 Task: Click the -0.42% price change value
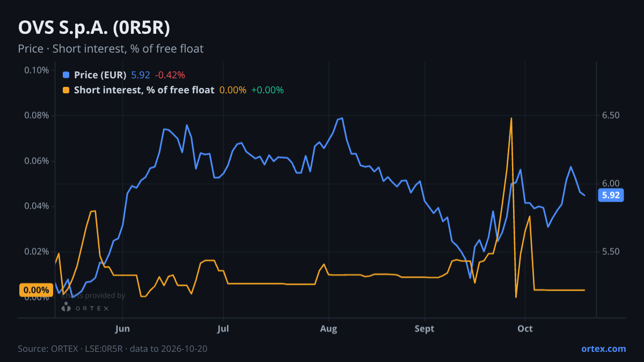(170, 75)
